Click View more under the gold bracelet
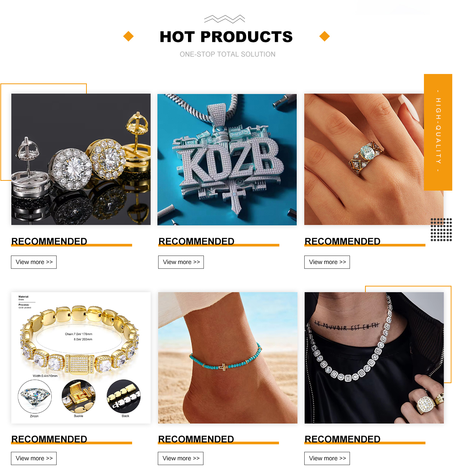Screen dimensions: 453x476 tap(34, 458)
